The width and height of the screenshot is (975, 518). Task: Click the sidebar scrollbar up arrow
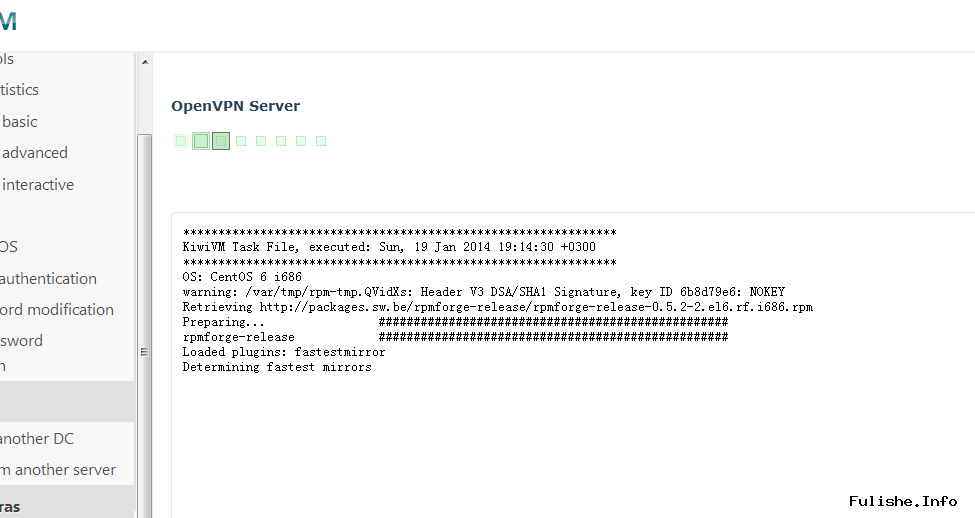coord(144,62)
